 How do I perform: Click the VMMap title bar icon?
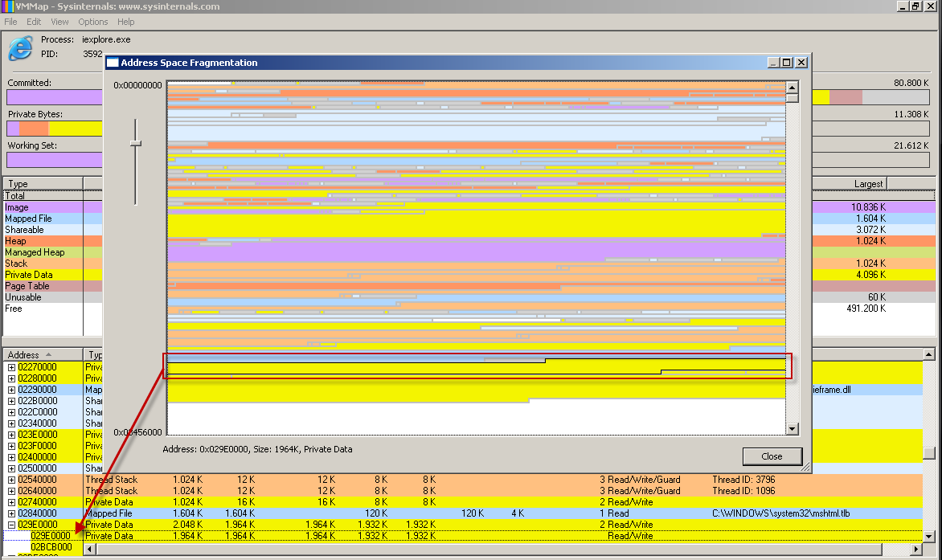pos(7,6)
